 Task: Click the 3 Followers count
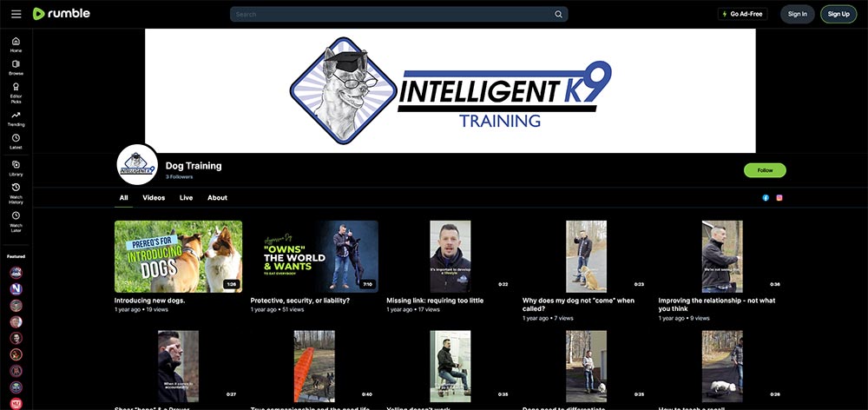(x=180, y=176)
